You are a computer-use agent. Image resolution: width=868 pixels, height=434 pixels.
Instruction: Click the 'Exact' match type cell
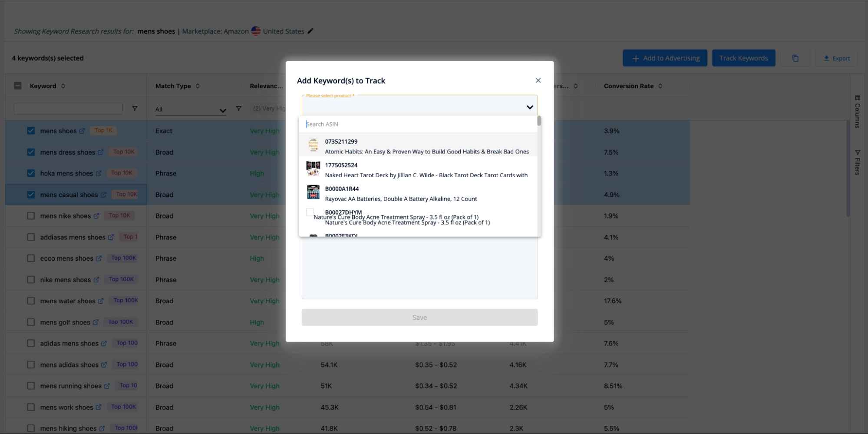click(x=164, y=131)
